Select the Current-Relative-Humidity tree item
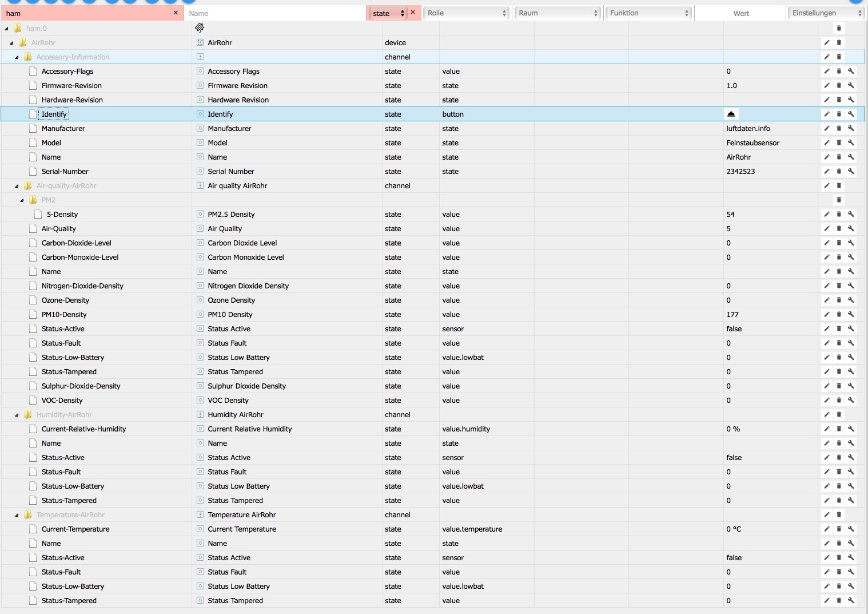This screenshot has height=614, width=868. pos(83,429)
